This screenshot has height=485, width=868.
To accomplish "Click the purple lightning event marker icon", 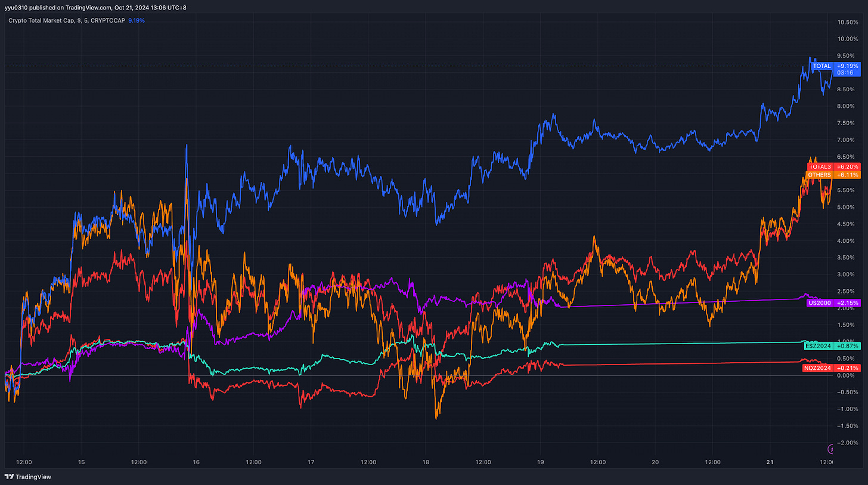I will 831,449.
